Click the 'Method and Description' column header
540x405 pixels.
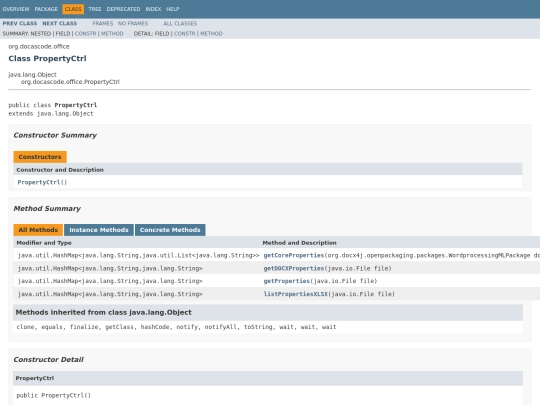299,243
